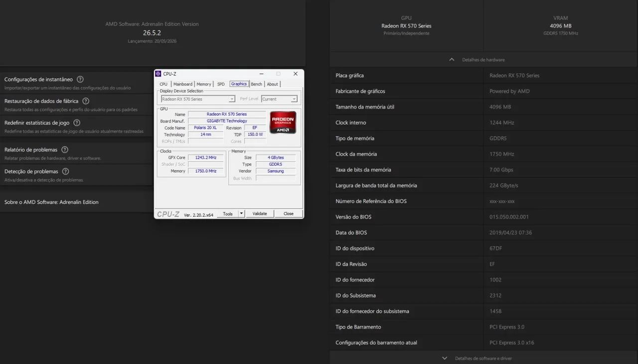This screenshot has width=638, height=364.
Task: Open the About tab in CPU-Z
Action: (x=272, y=84)
